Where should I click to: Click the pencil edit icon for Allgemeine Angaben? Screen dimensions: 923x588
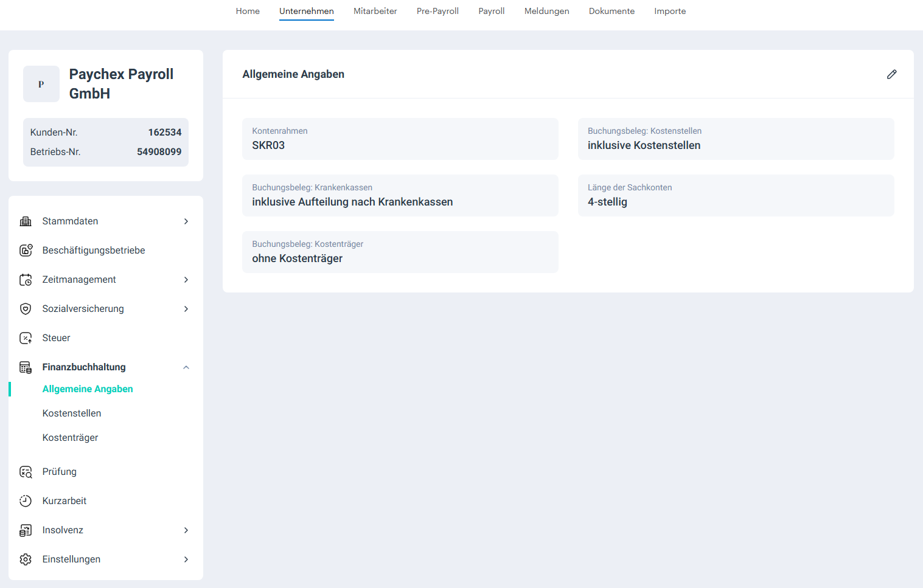(891, 74)
